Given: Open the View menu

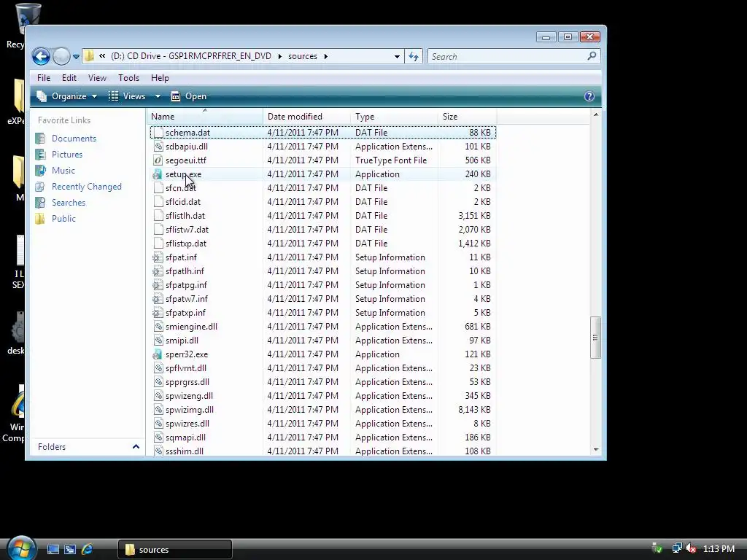Looking at the screenshot, I should [x=97, y=77].
